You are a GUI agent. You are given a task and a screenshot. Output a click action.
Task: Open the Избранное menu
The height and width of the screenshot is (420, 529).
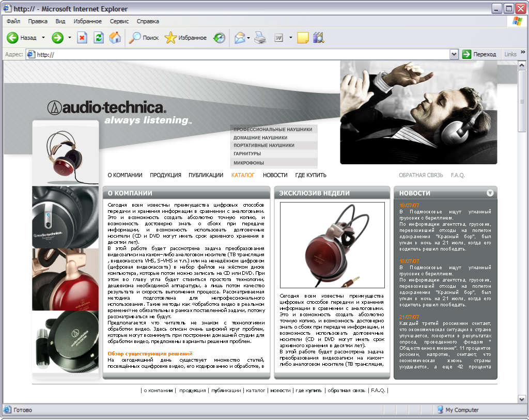point(88,21)
